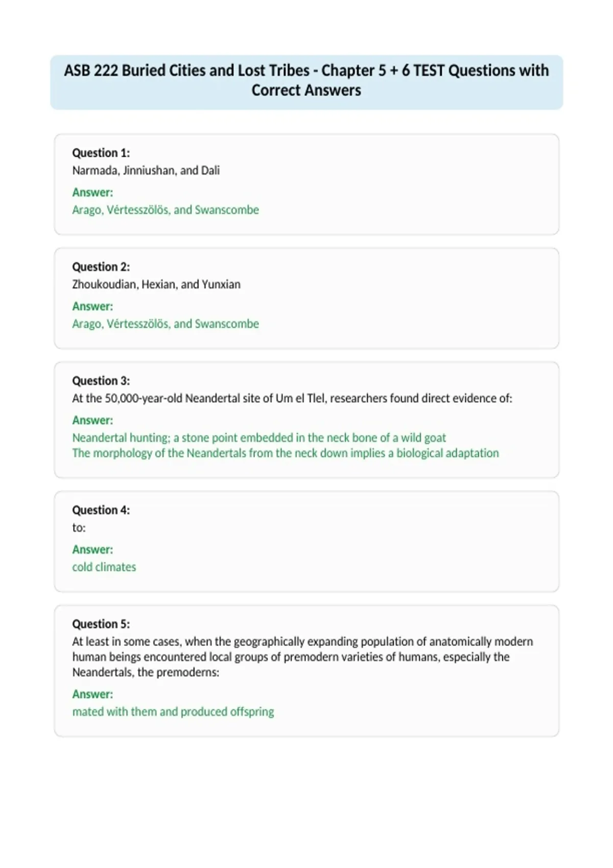Click the Question 5 heading

click(x=101, y=623)
